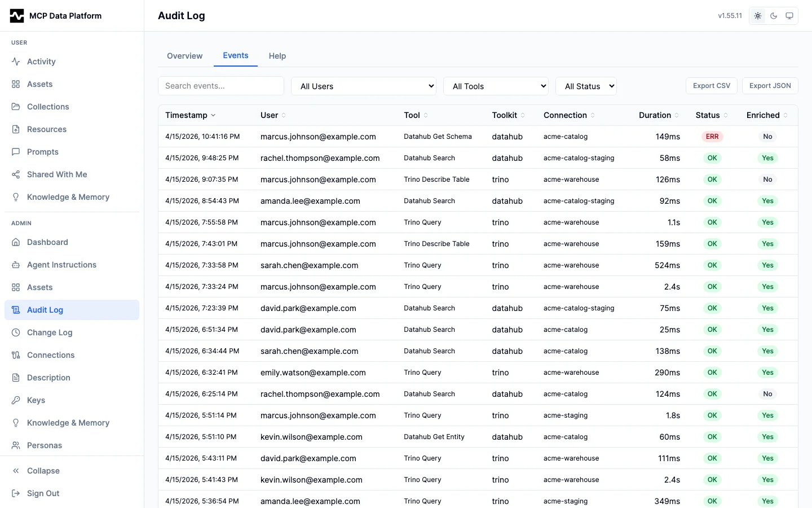
Task: Enable light theme with the sun icon
Action: [x=758, y=16]
